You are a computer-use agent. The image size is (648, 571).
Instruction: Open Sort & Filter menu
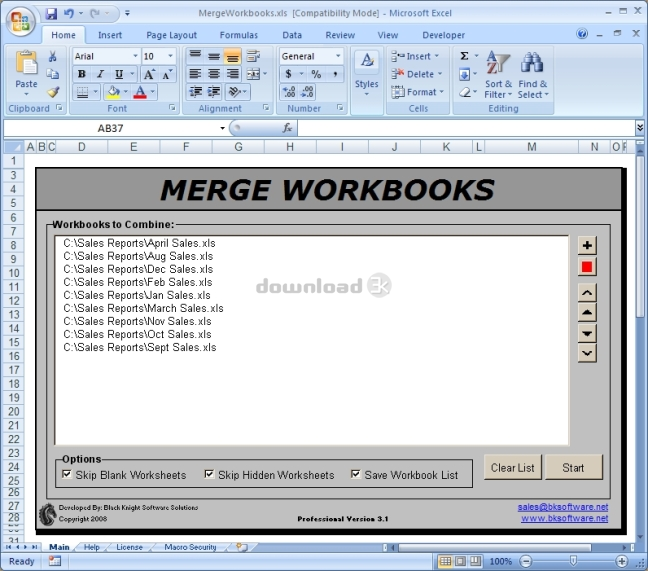[498, 75]
